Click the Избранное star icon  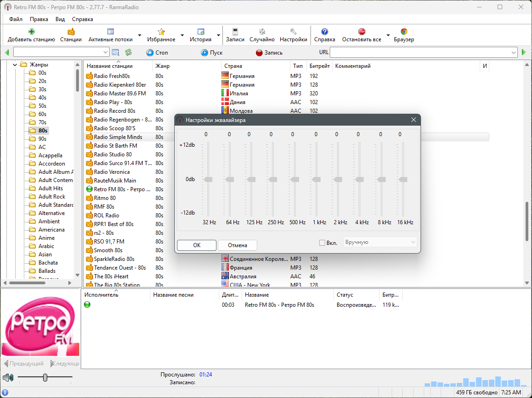(x=161, y=32)
